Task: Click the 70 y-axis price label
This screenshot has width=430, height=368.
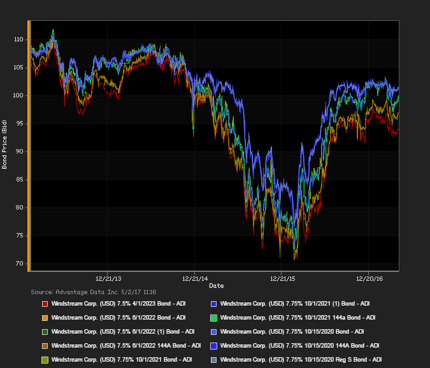Action: (20, 264)
